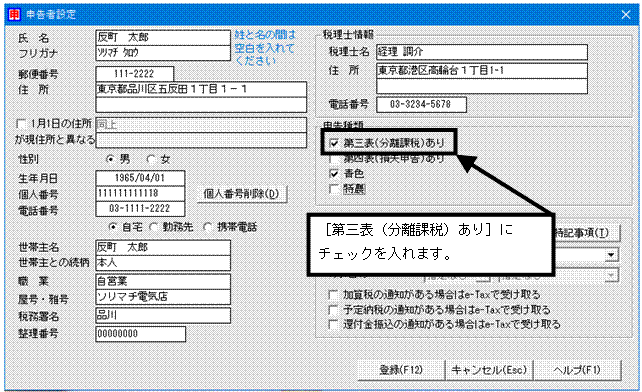This screenshot has height=392, width=642.
Task: Click the 税理士名 field showing 経理 調介
Action: pos(482,52)
